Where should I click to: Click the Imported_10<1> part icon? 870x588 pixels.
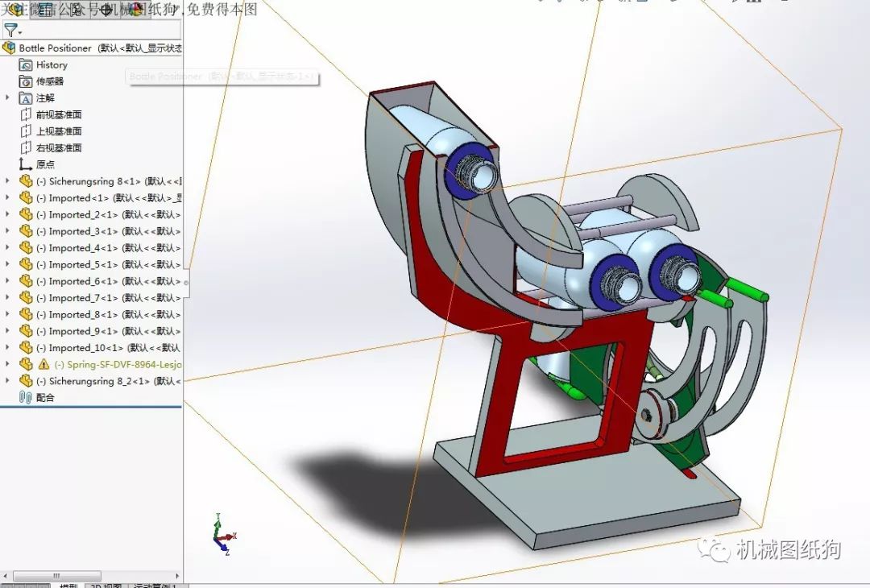click(26, 347)
